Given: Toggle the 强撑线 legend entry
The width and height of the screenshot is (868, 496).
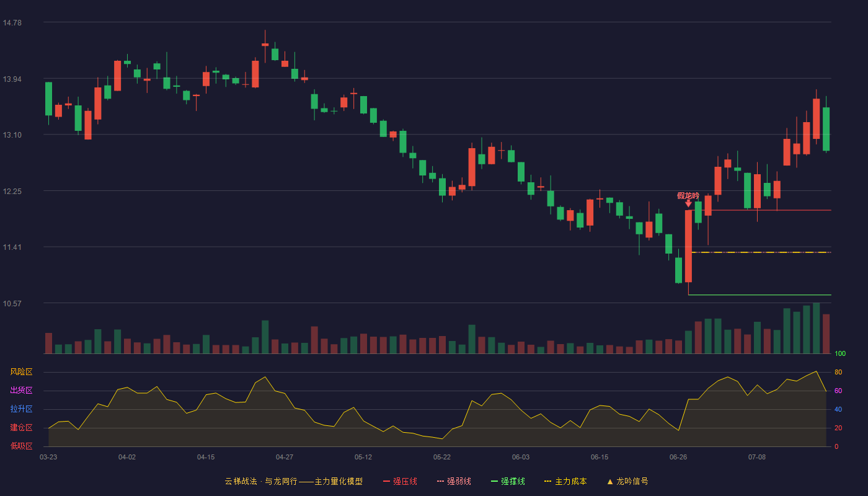Looking at the screenshot, I should click(508, 481).
